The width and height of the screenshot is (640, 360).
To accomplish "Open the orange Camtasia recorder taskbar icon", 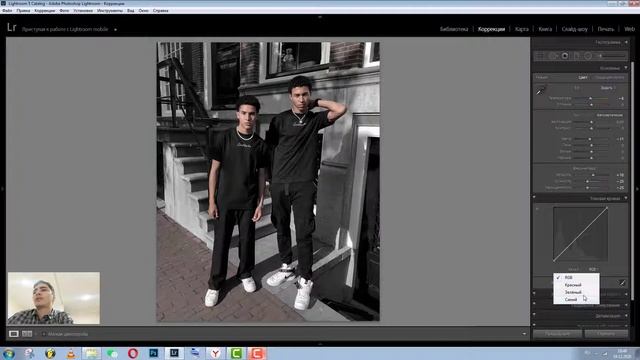I will (257, 353).
